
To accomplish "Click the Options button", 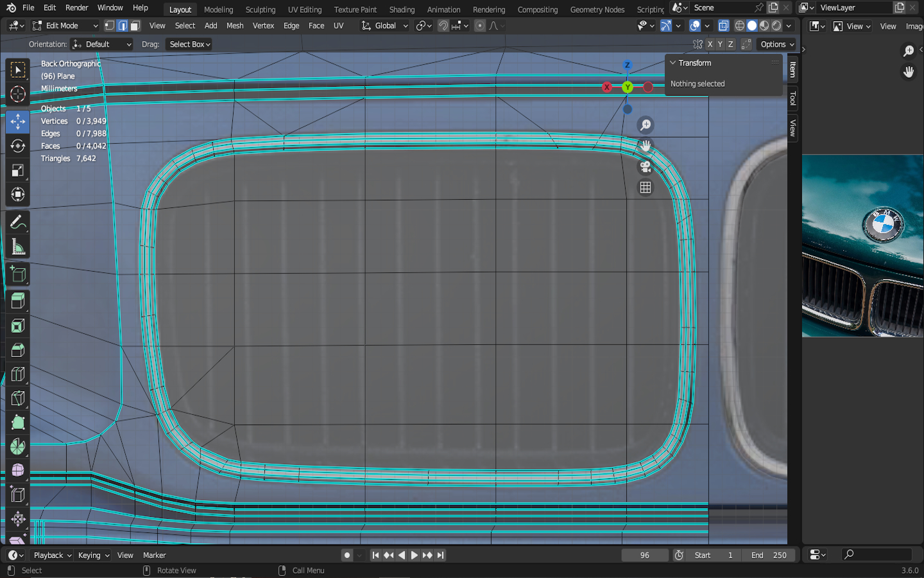I will pos(777,44).
